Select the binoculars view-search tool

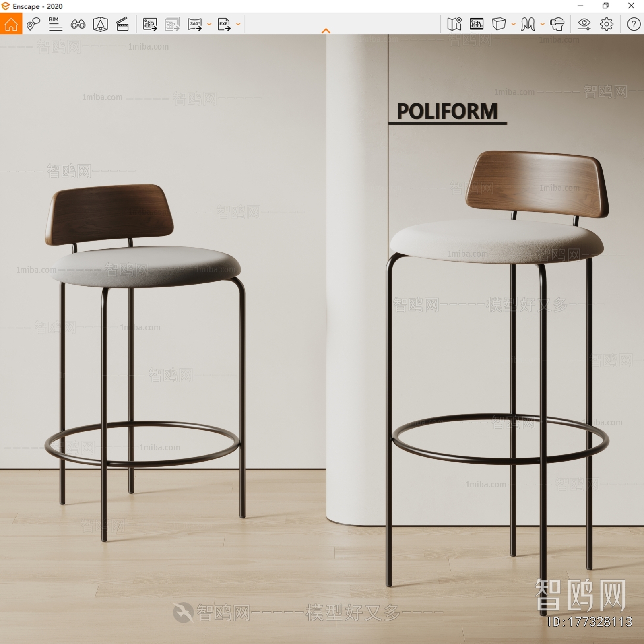[78, 25]
